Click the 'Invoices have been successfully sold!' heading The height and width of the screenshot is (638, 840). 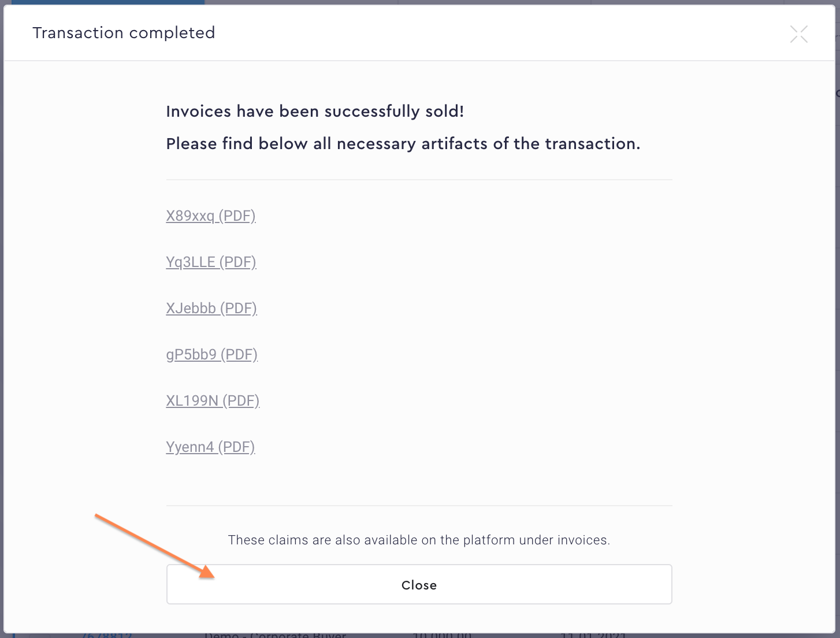(x=315, y=112)
